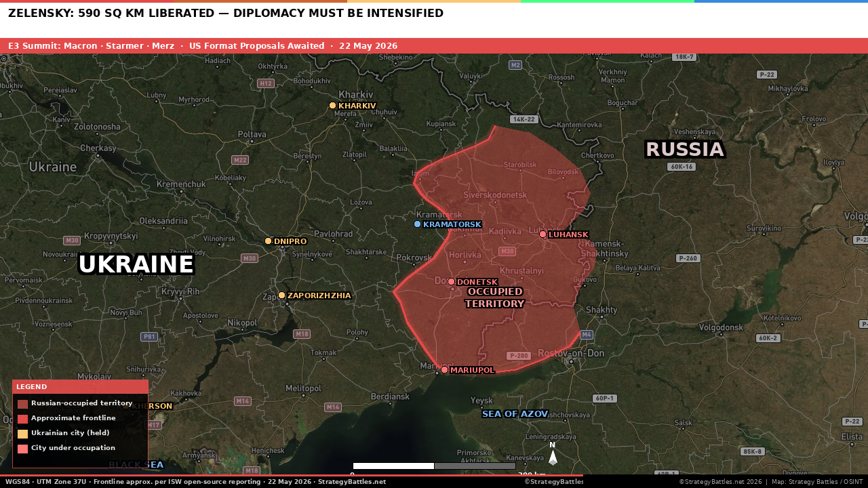Click the 60K-2 road shield near Volgodonsk
Image resolution: width=868 pixels, height=488 pixels.
coord(768,338)
